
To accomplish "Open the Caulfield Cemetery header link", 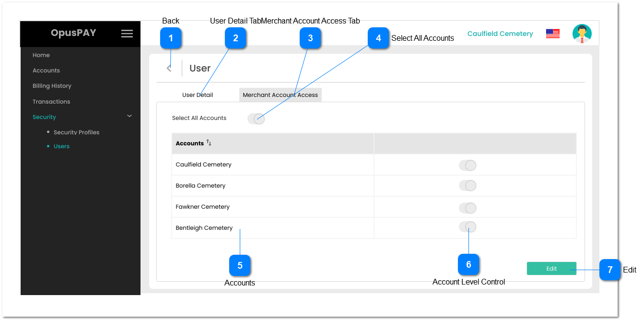I will [500, 33].
